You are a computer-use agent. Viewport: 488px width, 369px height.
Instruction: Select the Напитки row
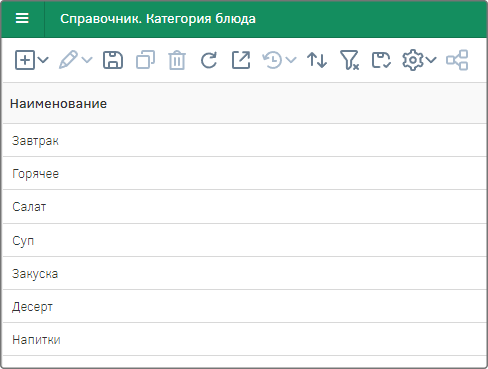tap(245, 339)
